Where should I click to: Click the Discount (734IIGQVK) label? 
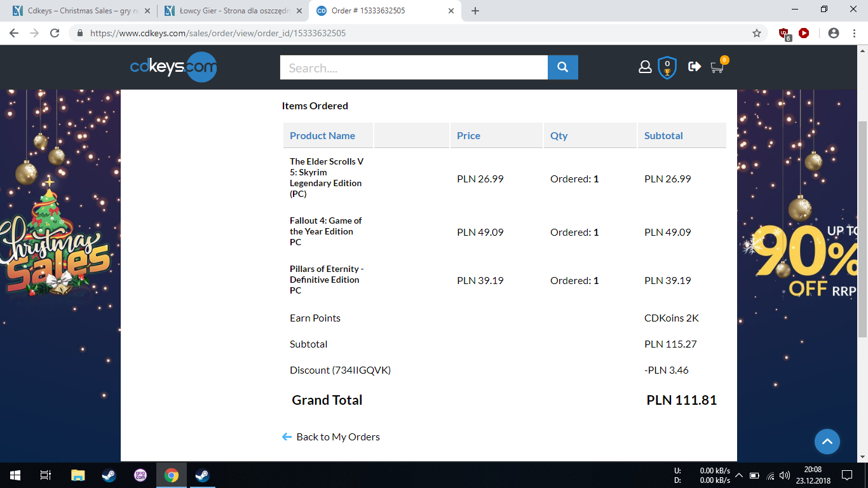[x=340, y=370]
